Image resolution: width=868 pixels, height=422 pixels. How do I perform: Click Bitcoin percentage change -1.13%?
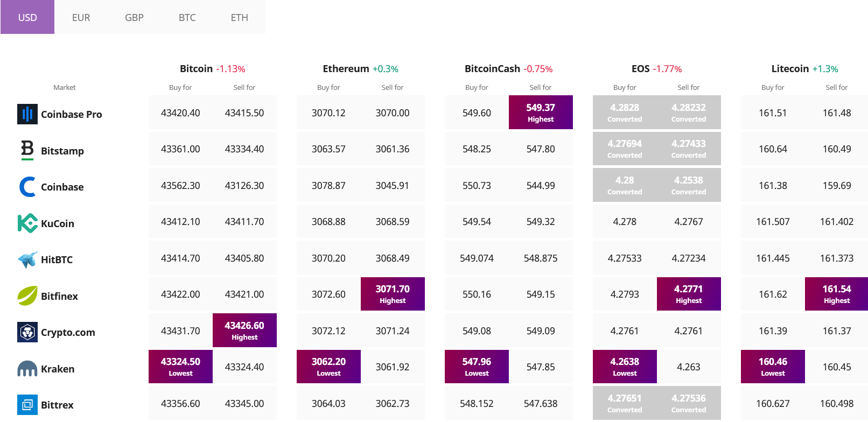coord(230,69)
